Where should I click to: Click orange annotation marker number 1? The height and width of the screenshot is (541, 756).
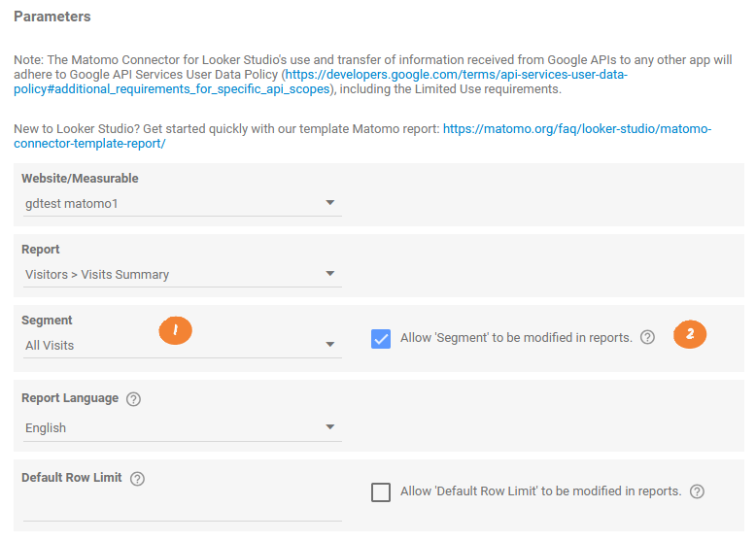(175, 331)
